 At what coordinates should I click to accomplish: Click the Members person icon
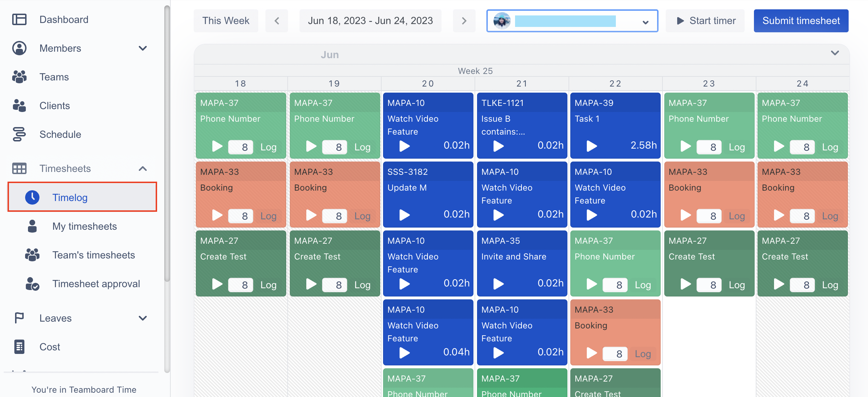point(19,48)
